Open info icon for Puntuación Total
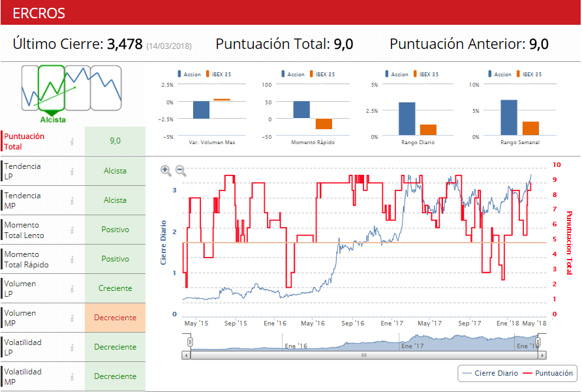Image resolution: width=582 pixels, height=392 pixels. pos(72,142)
